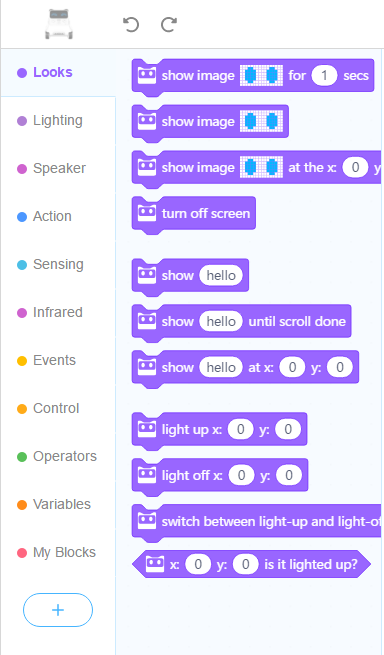384x655 pixels.
Task: Click the hello field in 'until scroll done' block
Action: click(221, 321)
